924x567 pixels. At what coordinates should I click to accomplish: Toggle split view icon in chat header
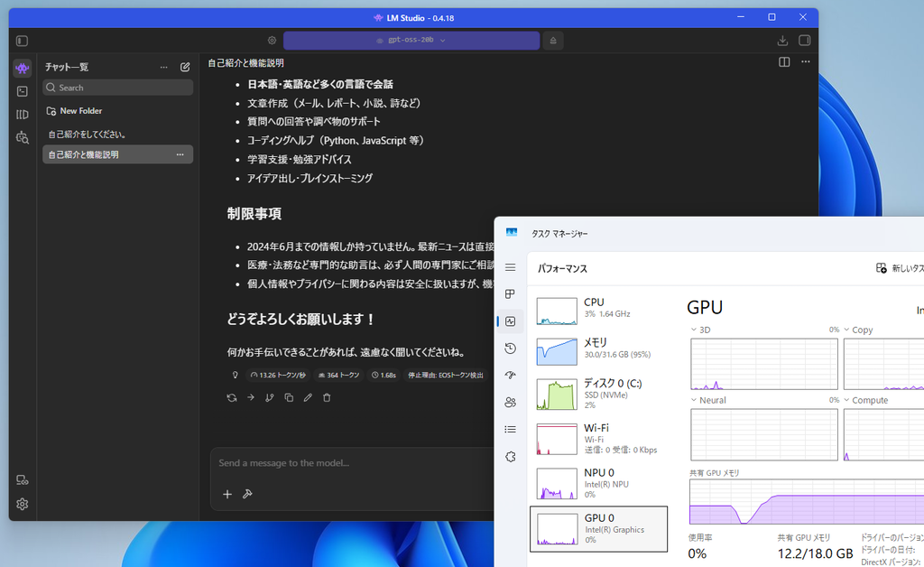coord(784,62)
